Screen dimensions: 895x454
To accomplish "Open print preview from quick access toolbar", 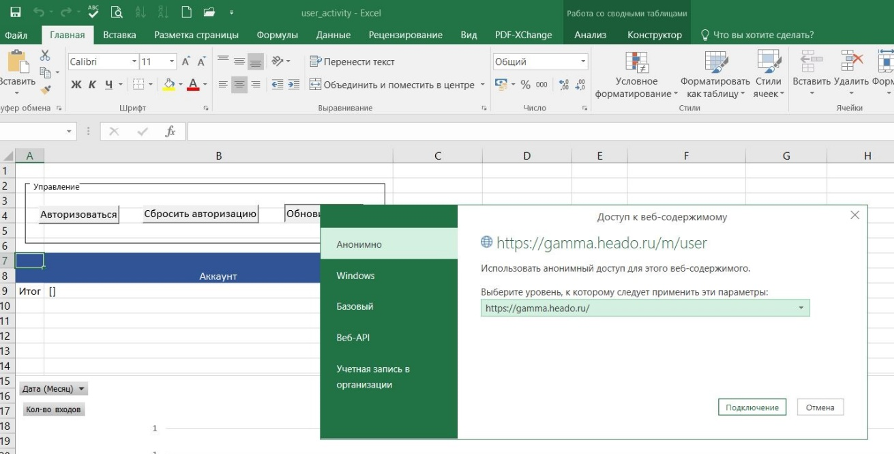I will (116, 12).
